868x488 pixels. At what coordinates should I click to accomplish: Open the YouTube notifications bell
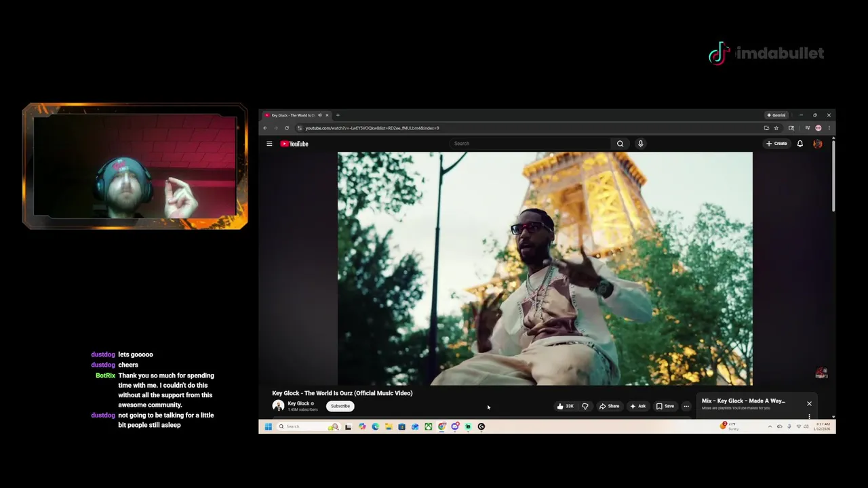[800, 144]
